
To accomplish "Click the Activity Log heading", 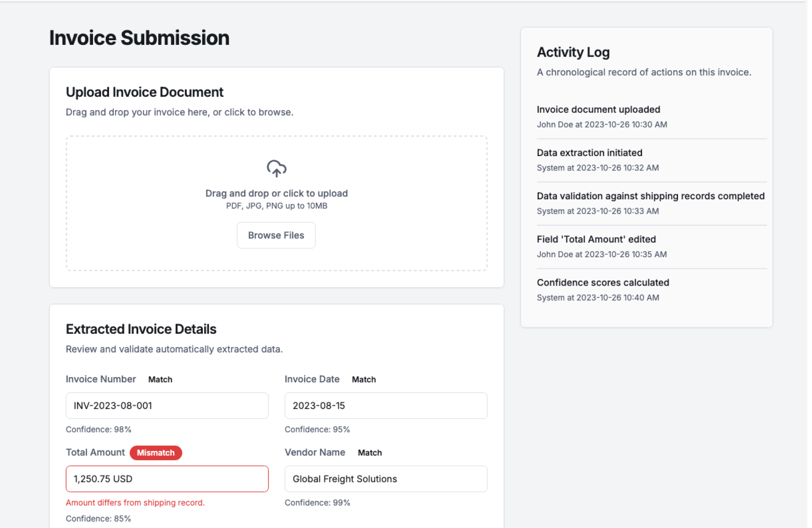I will click(x=573, y=52).
